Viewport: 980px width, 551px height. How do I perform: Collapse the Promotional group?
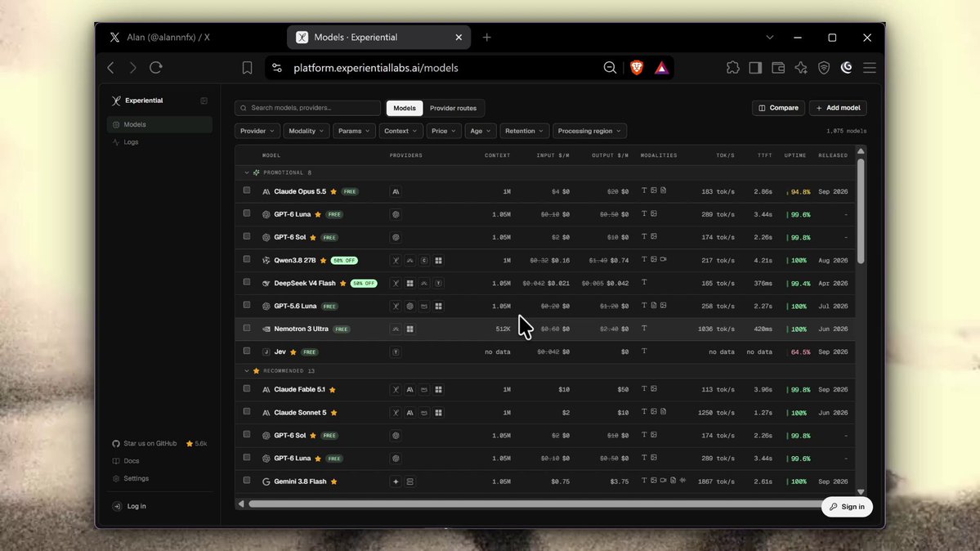[x=247, y=172]
